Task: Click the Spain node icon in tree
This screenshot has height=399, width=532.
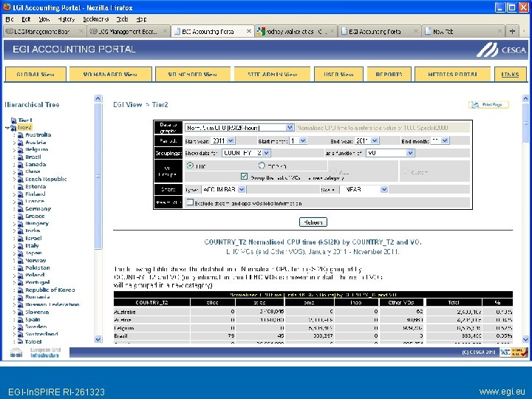Action: 21,320
